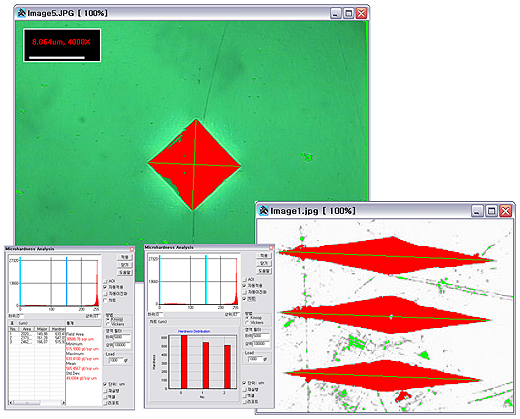Maximize the Image1.jpg window
The height and width of the screenshot is (419, 520).
click(x=491, y=211)
